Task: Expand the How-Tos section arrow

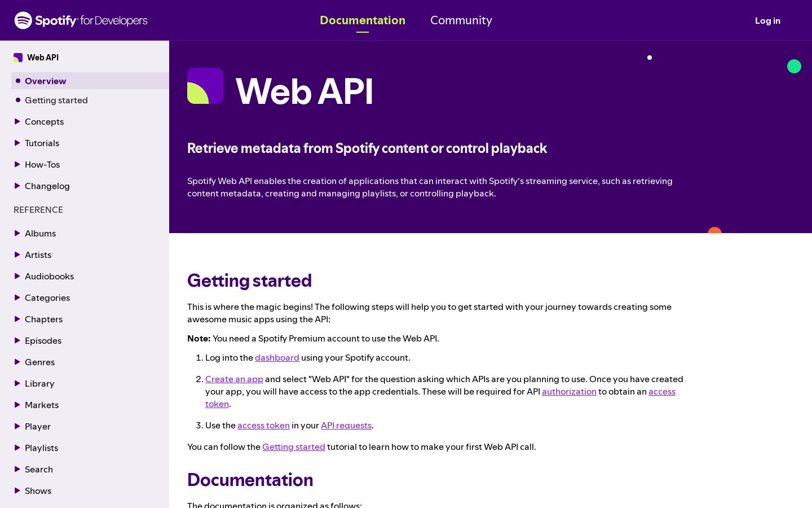Action: (17, 164)
